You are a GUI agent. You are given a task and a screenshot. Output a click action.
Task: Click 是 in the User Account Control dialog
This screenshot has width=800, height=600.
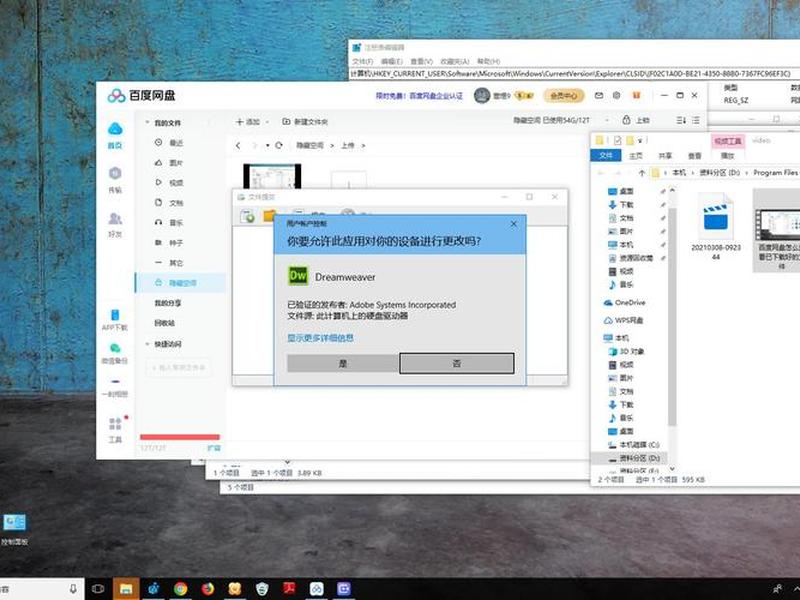343,363
